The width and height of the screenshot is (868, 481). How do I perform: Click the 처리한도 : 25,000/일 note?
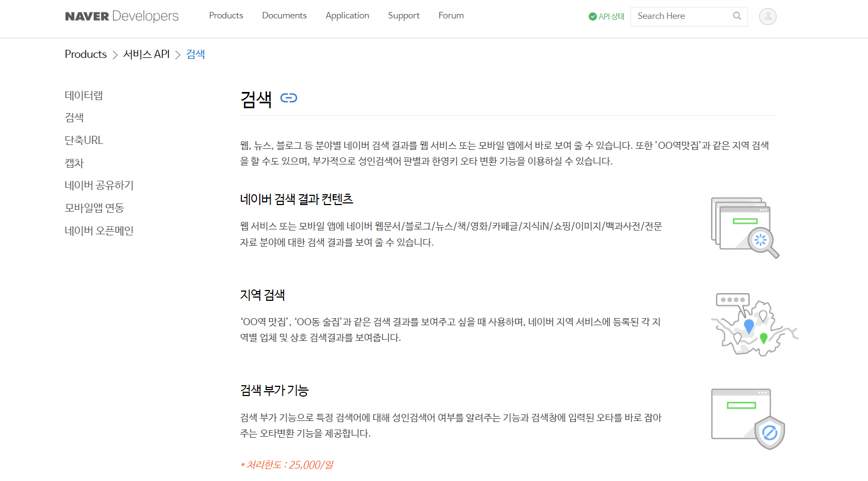point(287,465)
